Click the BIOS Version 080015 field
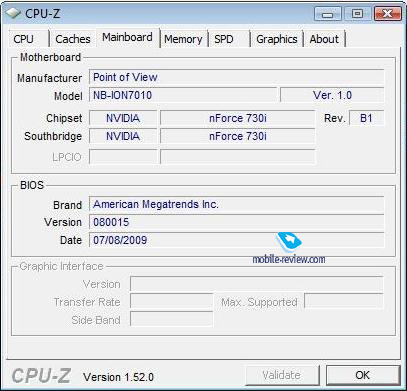The height and width of the screenshot is (391, 407). 236,222
